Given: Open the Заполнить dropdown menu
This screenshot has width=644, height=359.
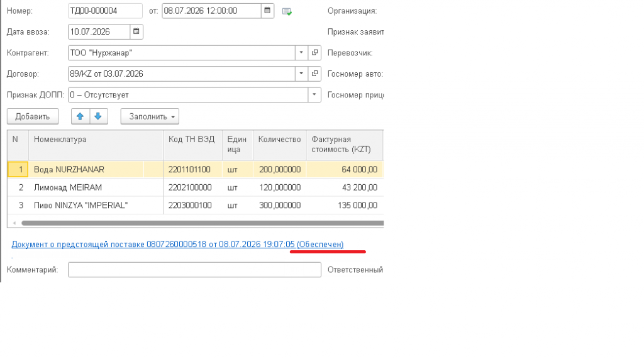Looking at the screenshot, I should (150, 117).
